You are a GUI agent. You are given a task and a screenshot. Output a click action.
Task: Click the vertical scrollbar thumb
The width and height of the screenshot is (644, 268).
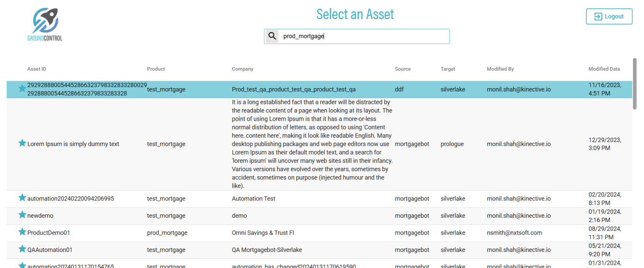(x=635, y=84)
